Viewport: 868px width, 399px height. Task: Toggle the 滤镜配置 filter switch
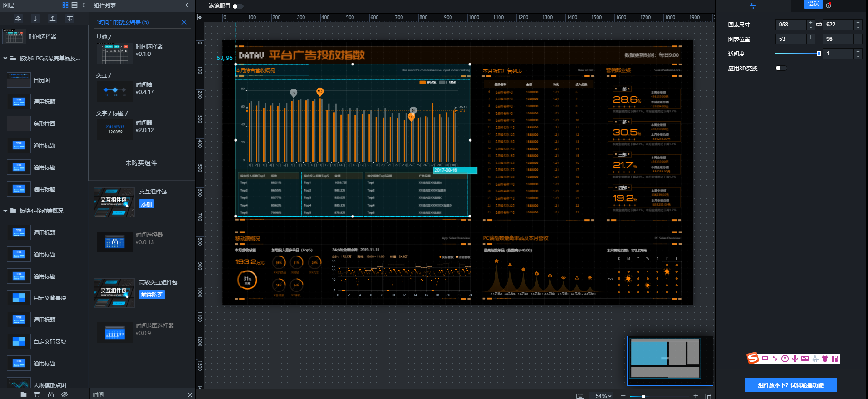click(238, 6)
